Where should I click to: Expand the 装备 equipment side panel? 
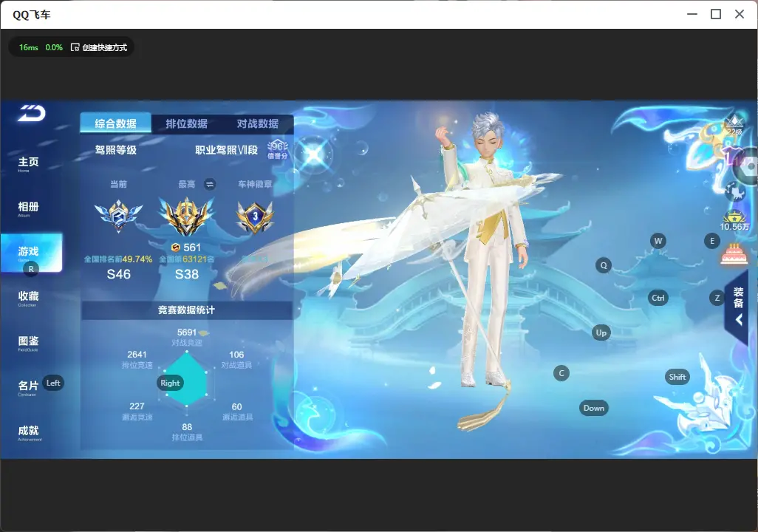pos(738,306)
